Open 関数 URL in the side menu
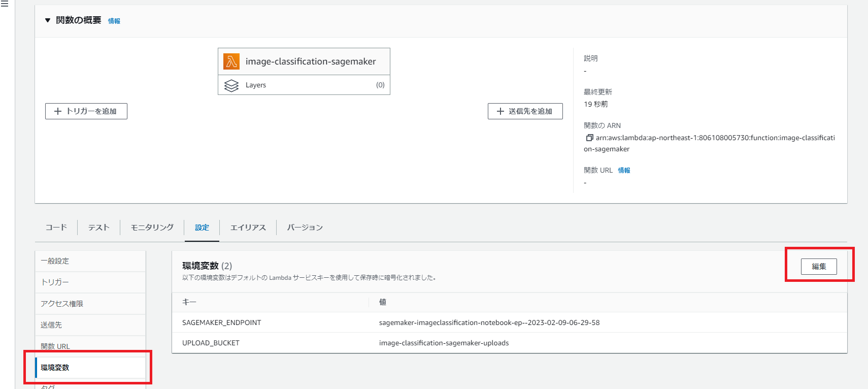 coord(90,346)
